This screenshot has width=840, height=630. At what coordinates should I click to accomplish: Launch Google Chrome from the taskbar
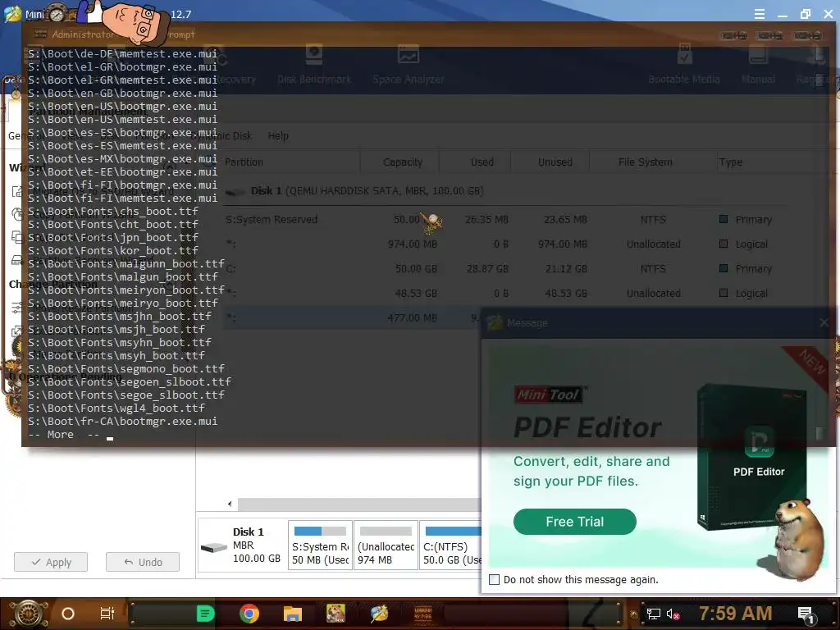point(249,614)
